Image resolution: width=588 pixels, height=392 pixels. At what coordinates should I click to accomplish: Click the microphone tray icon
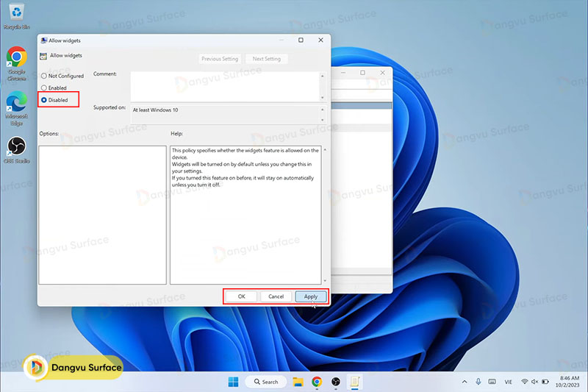click(478, 382)
